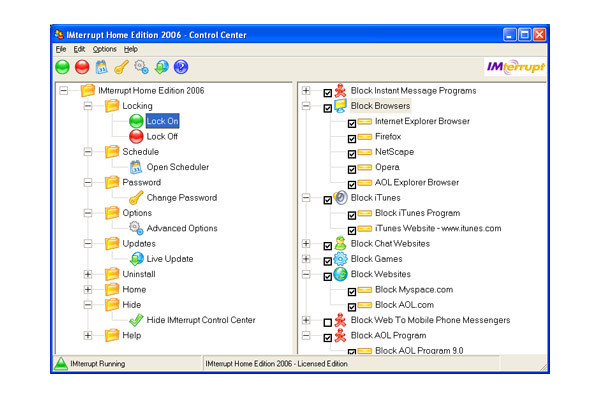This screenshot has height=400, width=600.
Task: Expand the Uninstall folder
Action: [88, 274]
